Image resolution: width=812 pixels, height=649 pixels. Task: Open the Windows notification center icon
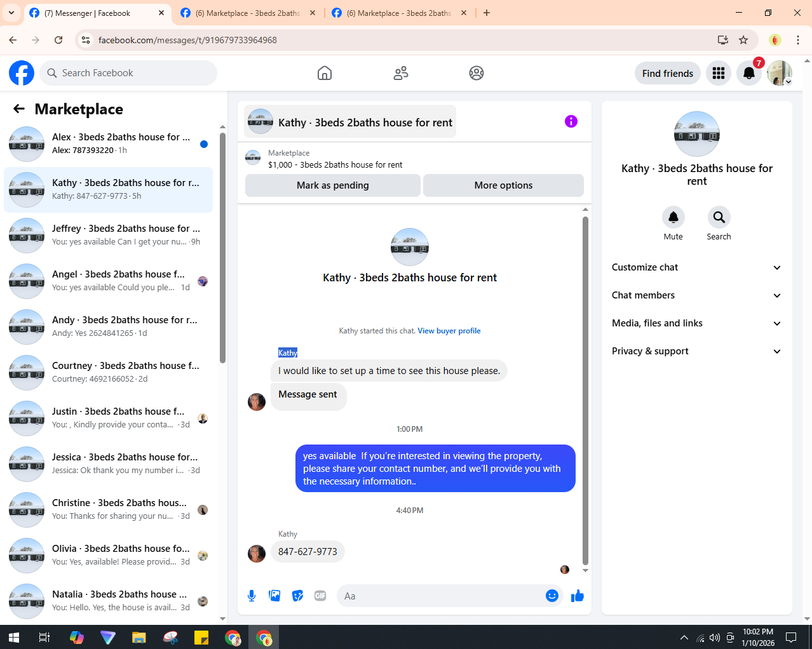tap(791, 637)
